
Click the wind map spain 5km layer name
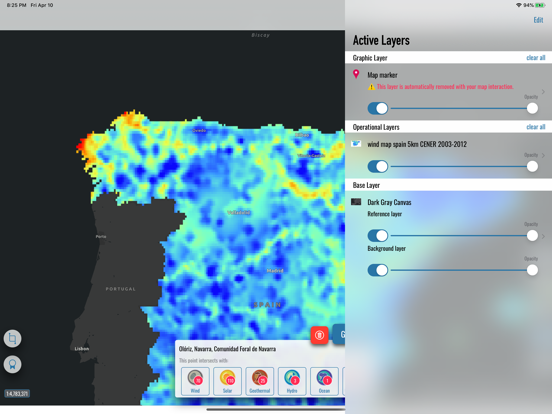point(417,144)
